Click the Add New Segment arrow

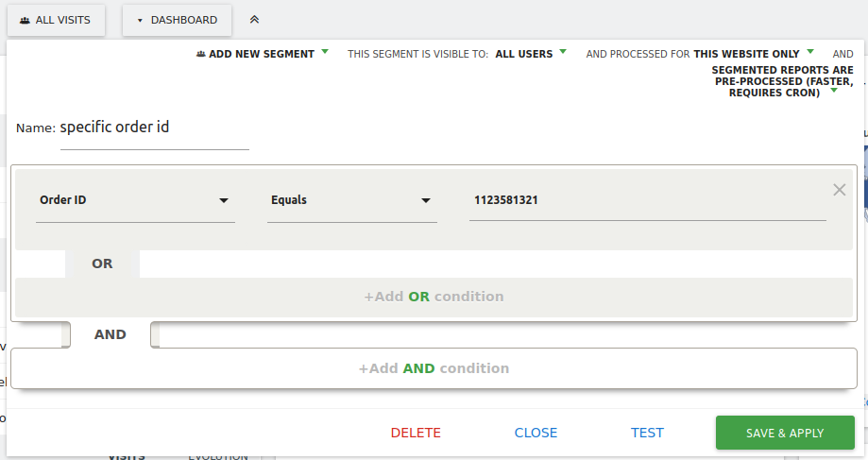325,53
